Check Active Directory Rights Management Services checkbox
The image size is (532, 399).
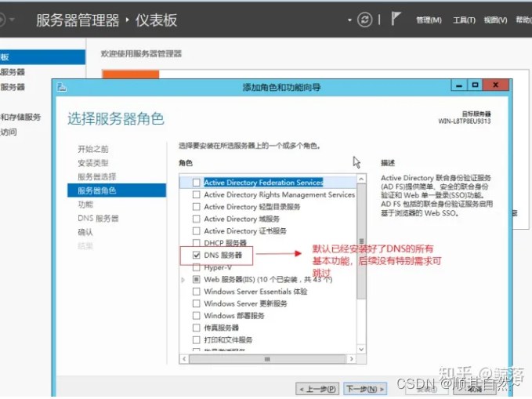point(196,194)
